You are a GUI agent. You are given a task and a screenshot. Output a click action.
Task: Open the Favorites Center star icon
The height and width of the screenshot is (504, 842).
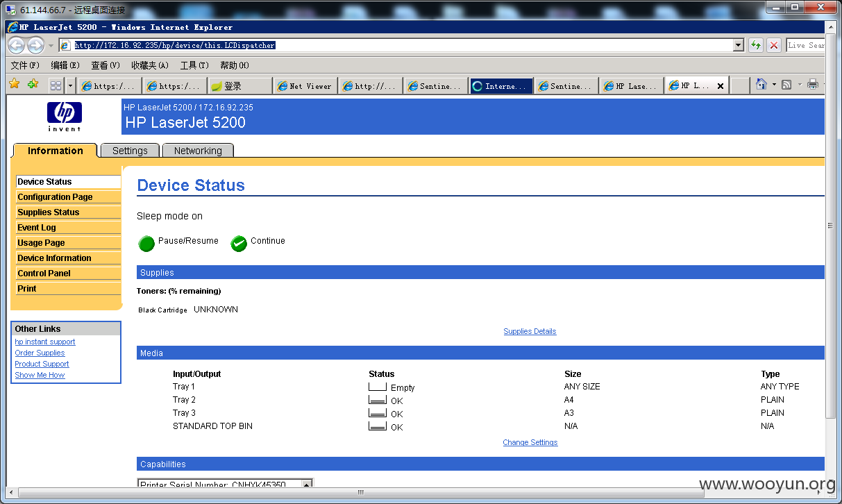coord(14,84)
